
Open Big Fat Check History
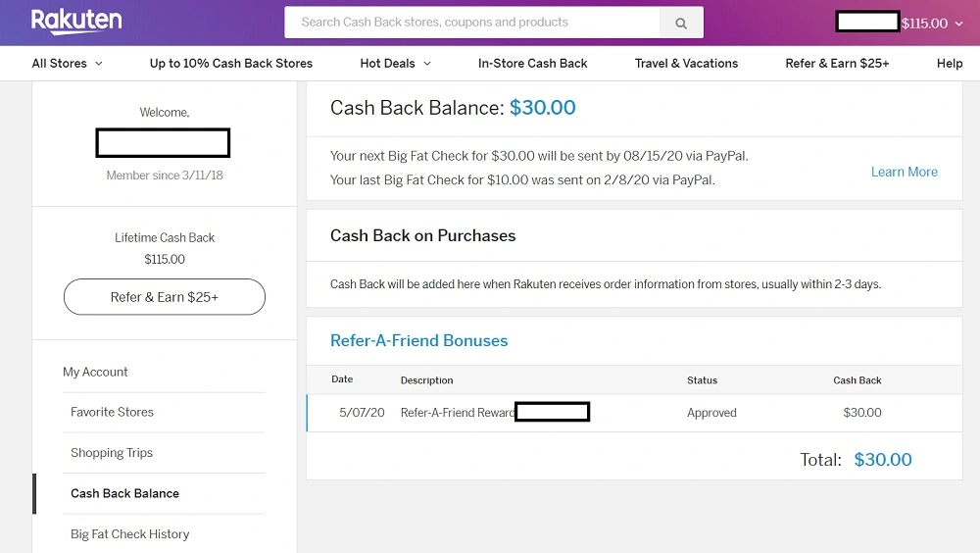pyautogui.click(x=129, y=533)
